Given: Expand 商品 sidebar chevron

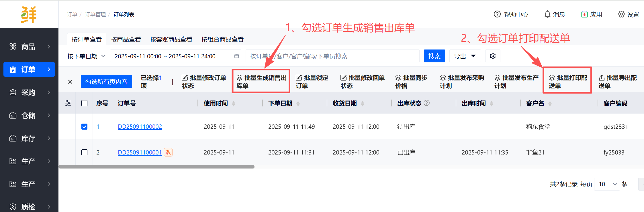Looking at the screenshot, I should (49, 46).
